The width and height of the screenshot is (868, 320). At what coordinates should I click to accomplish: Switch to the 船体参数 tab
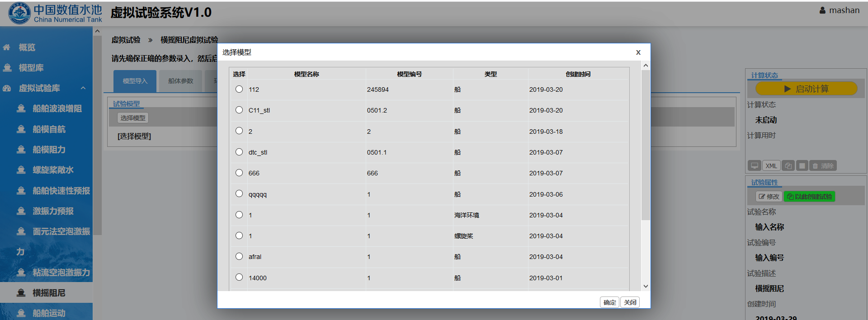pos(180,81)
